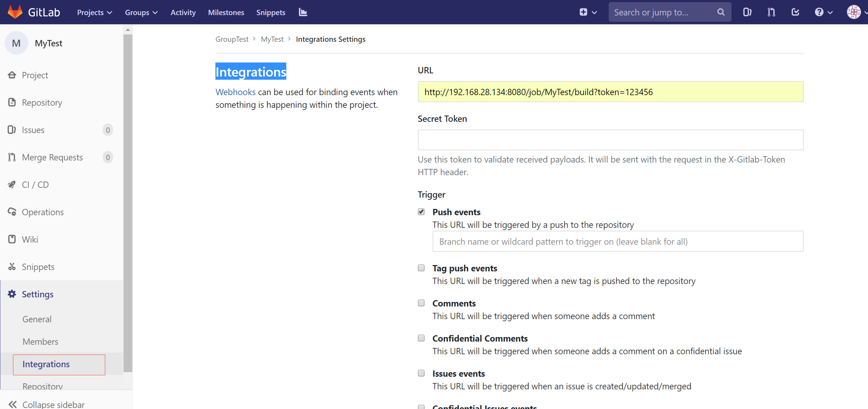Click the GitLab fox logo
868x409 pixels.
tap(15, 12)
